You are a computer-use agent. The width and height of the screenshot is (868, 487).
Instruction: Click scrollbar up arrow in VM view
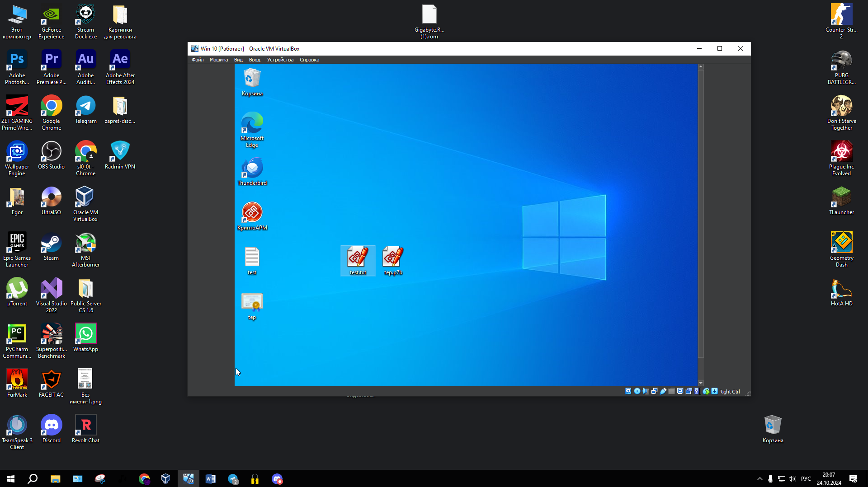point(701,66)
